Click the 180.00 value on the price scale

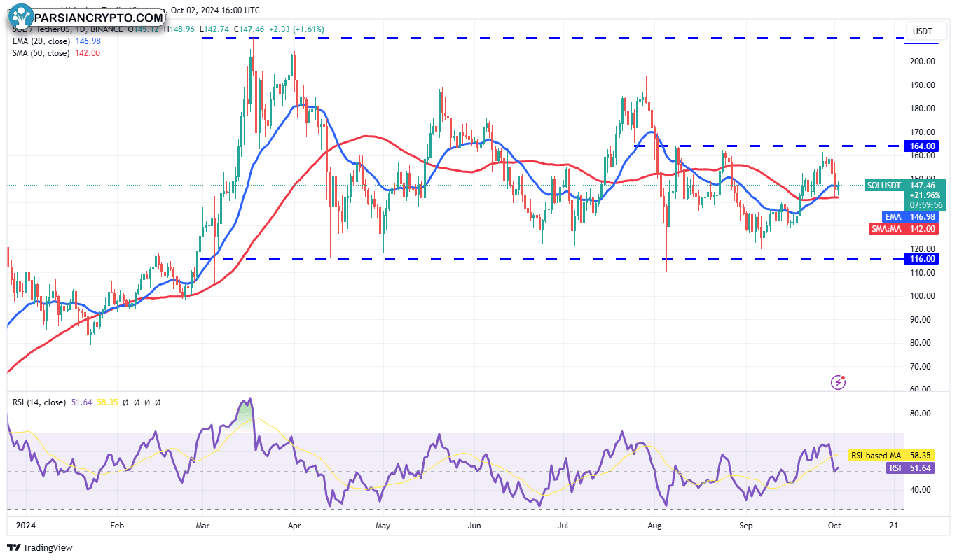pos(921,108)
